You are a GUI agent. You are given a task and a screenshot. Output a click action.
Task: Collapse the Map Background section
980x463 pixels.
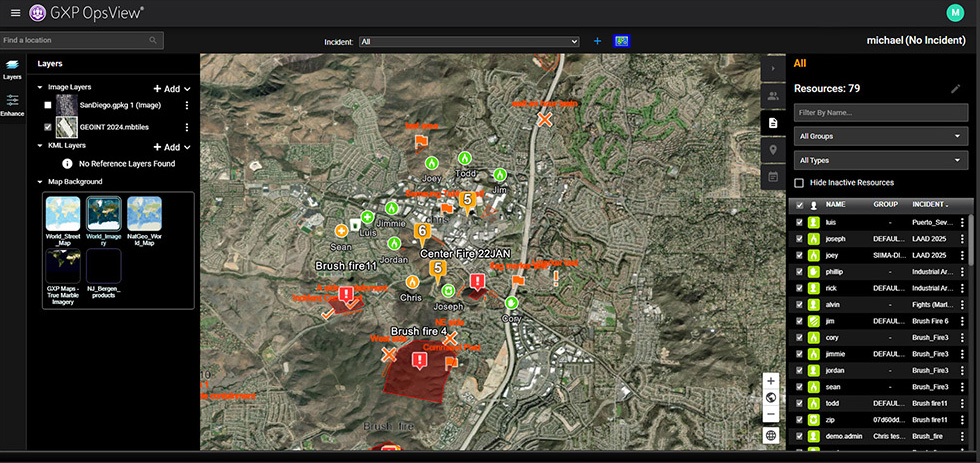[38, 182]
